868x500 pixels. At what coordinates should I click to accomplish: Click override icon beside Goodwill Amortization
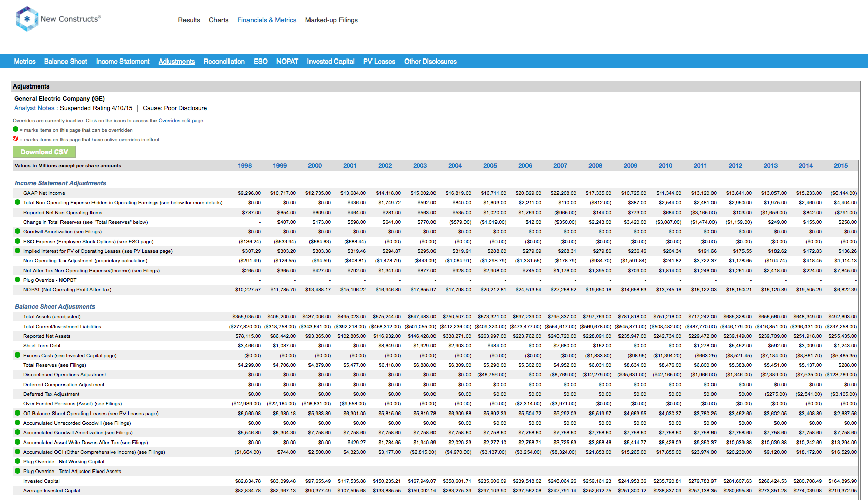(x=18, y=231)
